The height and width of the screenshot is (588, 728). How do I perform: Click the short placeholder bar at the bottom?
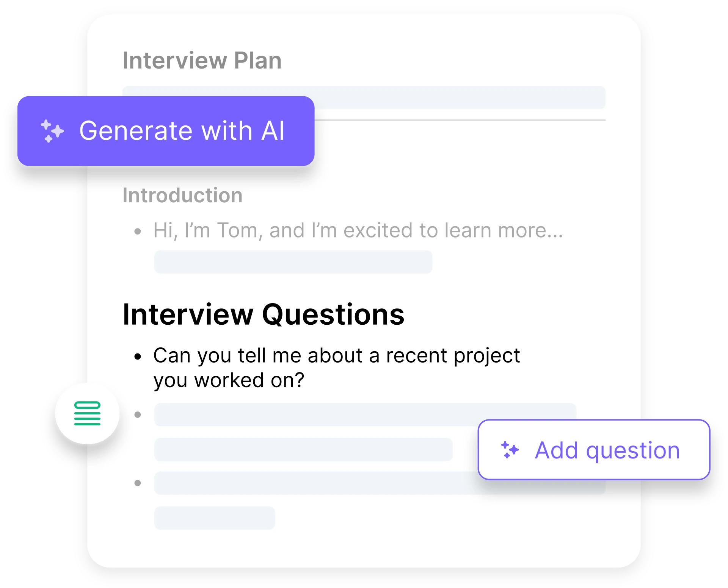click(x=214, y=518)
